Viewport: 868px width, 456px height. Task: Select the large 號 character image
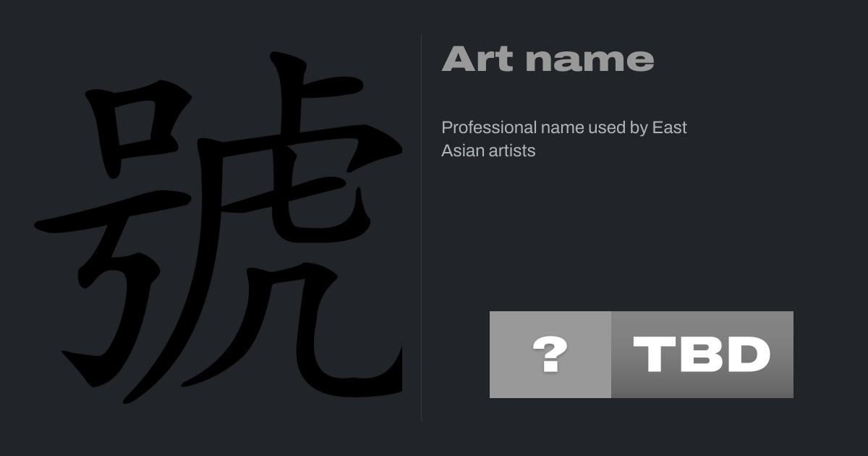coord(218,227)
